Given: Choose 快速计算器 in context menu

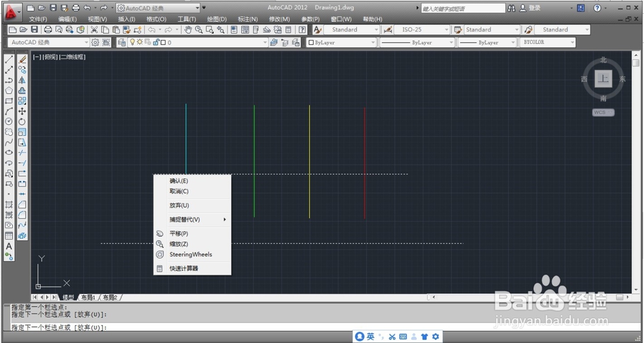Looking at the screenshot, I should [x=192, y=268].
